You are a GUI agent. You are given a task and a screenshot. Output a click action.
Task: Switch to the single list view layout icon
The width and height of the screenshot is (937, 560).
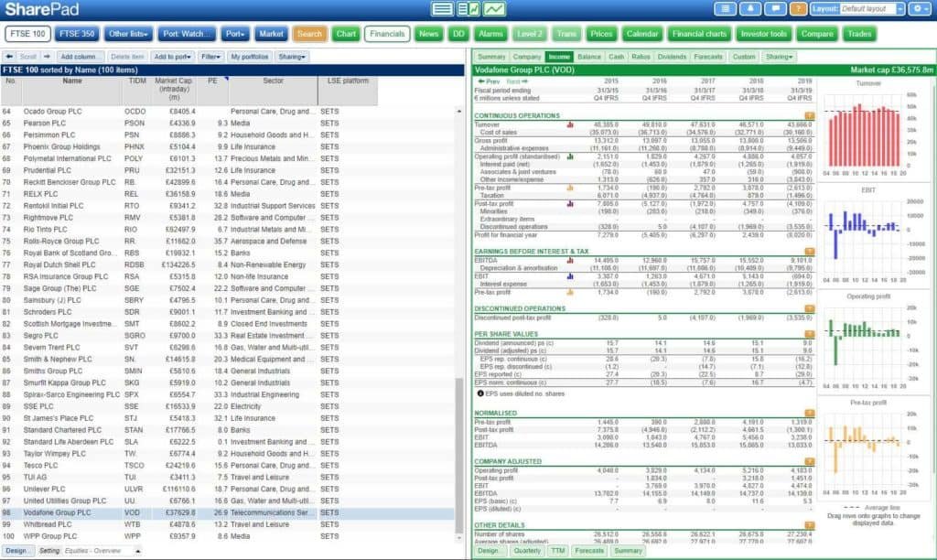tap(442, 9)
